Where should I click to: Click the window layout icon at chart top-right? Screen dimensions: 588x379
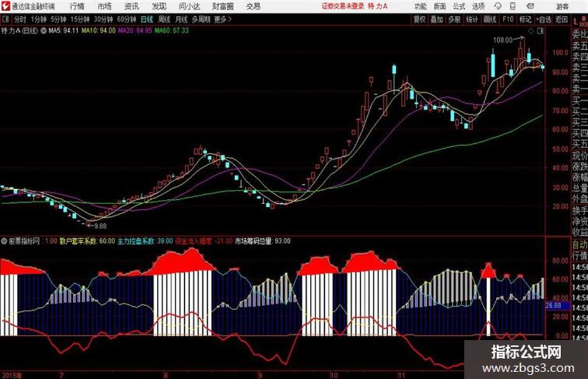pyautogui.click(x=540, y=31)
